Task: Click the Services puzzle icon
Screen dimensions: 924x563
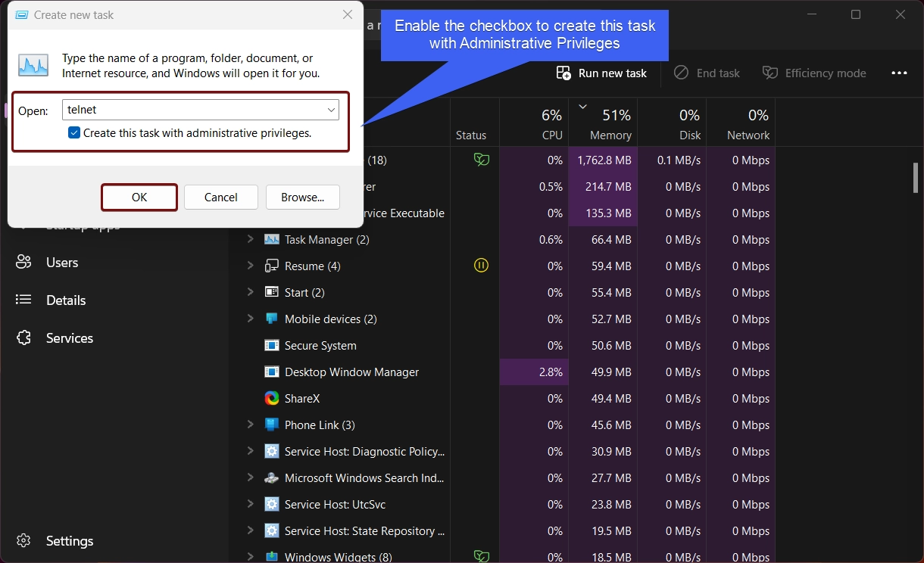Action: tap(23, 338)
